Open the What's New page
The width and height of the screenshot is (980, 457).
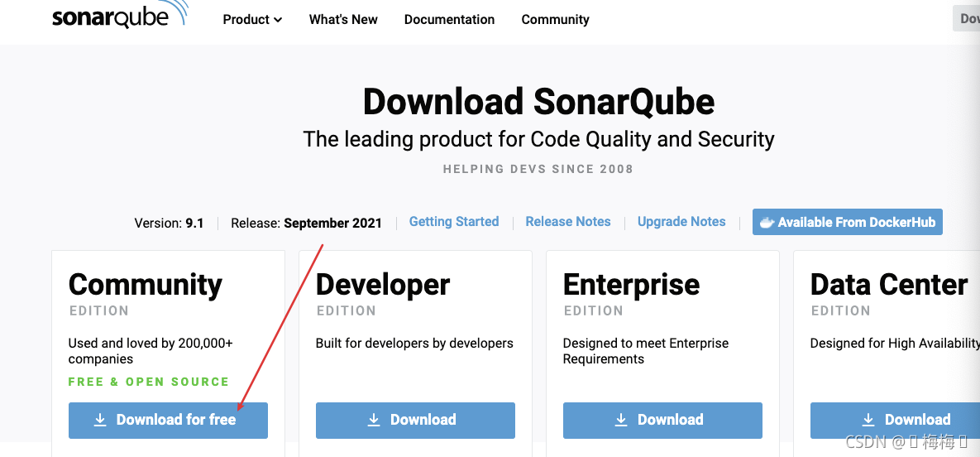(x=343, y=19)
